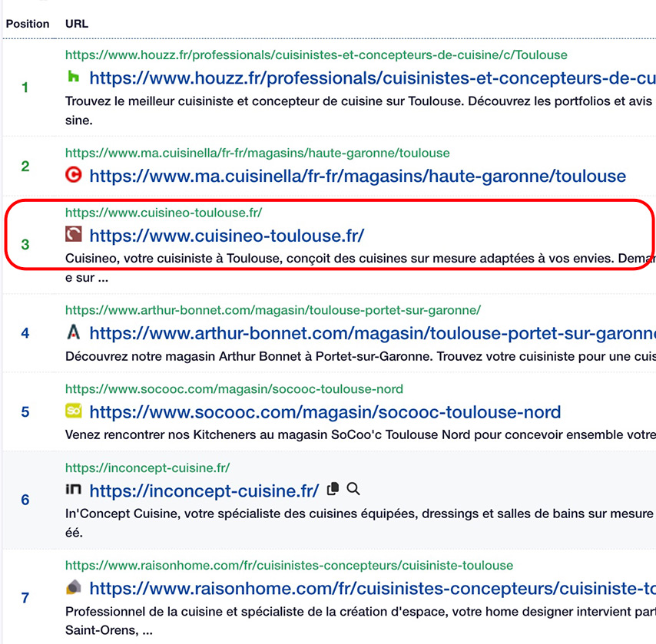Screen dimensions: 656x644
Task: Click the Houzz favicon in result 1
Action: click(x=73, y=77)
